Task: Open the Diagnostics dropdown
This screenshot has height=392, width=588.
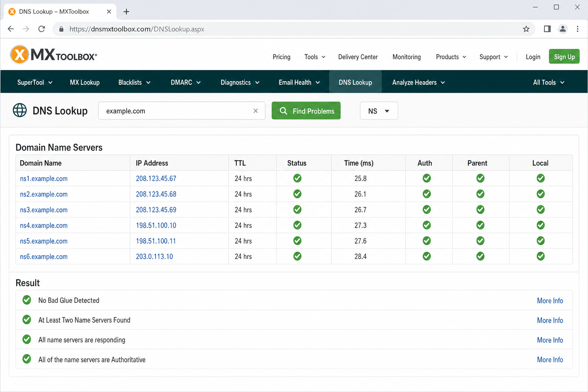Action: coord(240,82)
